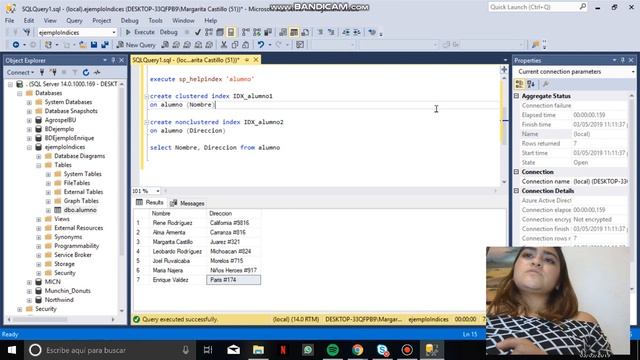Open File Explorer from the taskbar
The image size is (640, 360).
pos(258,350)
